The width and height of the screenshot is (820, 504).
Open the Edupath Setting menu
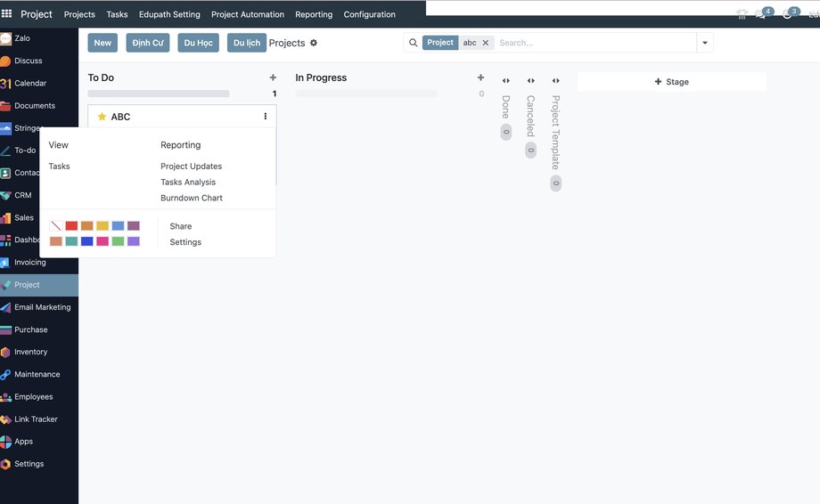(169, 14)
